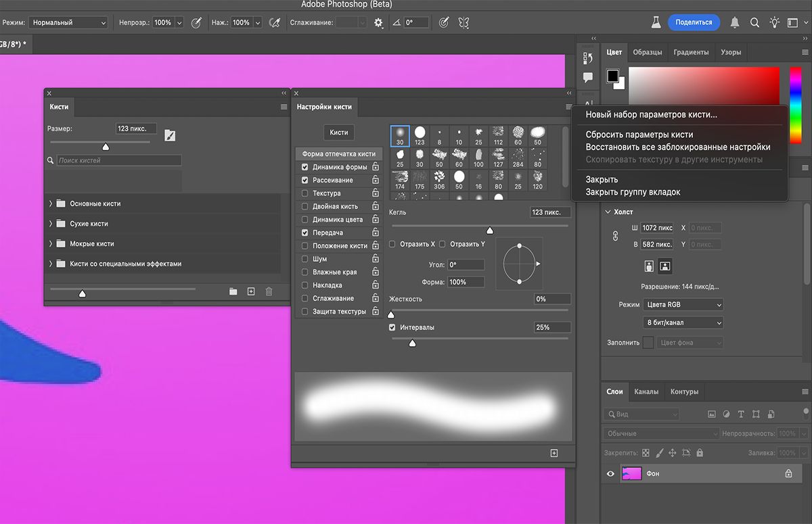Open the notifications bell
The image size is (812, 524).
pos(735,22)
